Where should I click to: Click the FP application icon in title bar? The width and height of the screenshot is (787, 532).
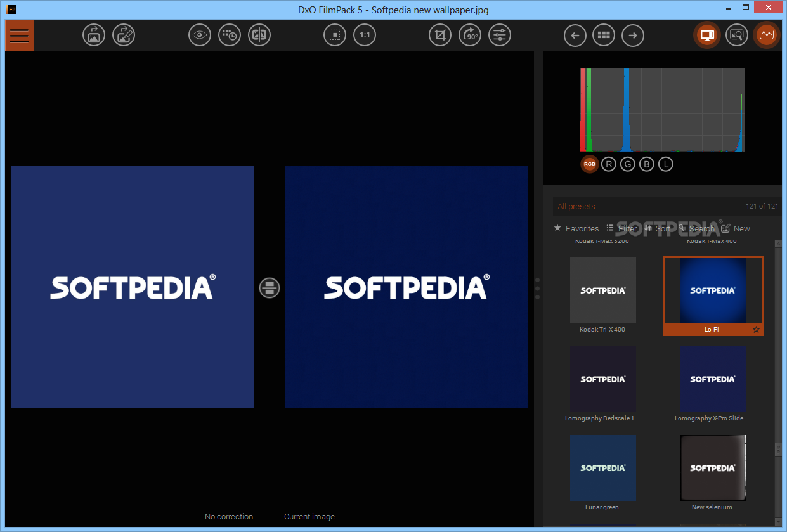click(11, 10)
